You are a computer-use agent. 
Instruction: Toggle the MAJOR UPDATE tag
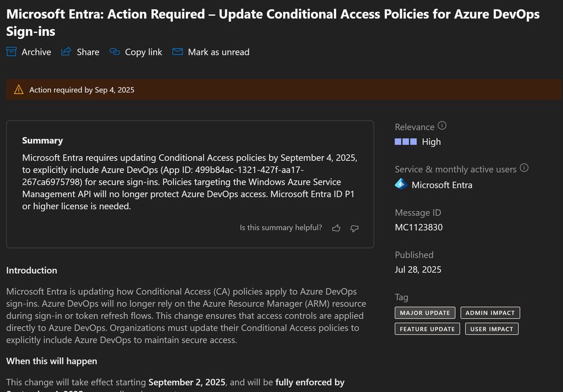point(425,313)
